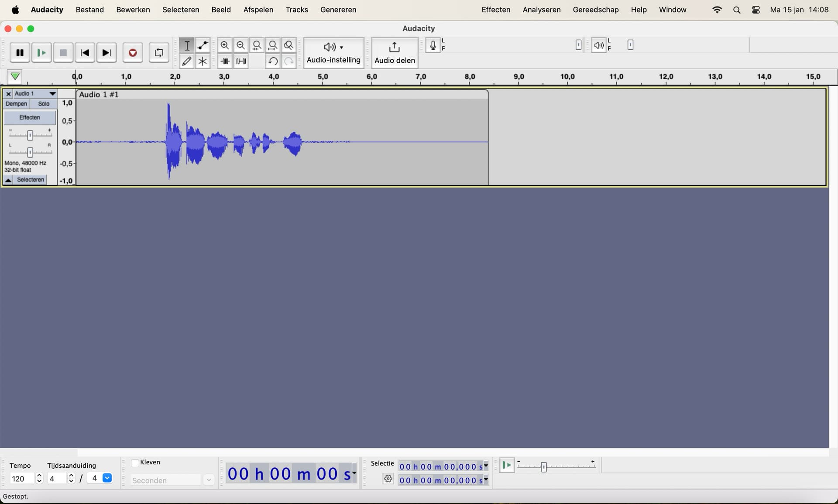Open the Effecten panel on Audio 1
This screenshot has width=838, height=504.
[x=29, y=117]
